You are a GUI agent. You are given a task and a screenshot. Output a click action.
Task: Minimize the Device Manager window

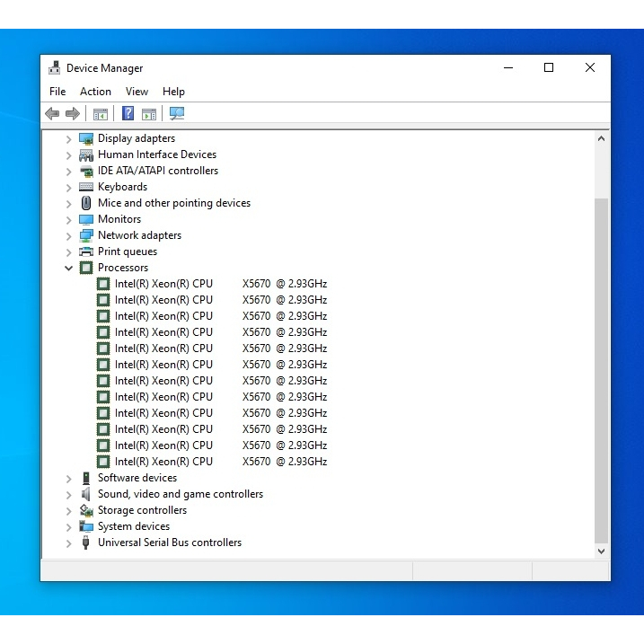coord(508,67)
